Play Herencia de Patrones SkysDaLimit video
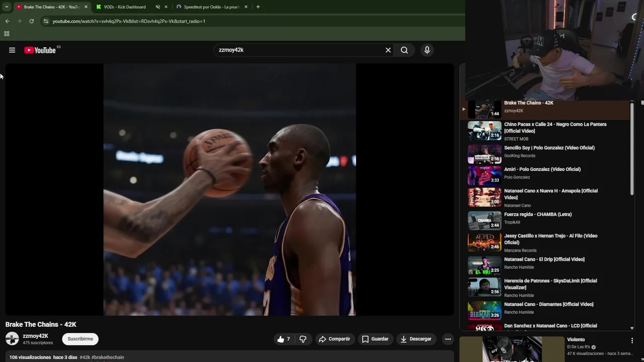Image resolution: width=644 pixels, height=362 pixels. (x=546, y=288)
